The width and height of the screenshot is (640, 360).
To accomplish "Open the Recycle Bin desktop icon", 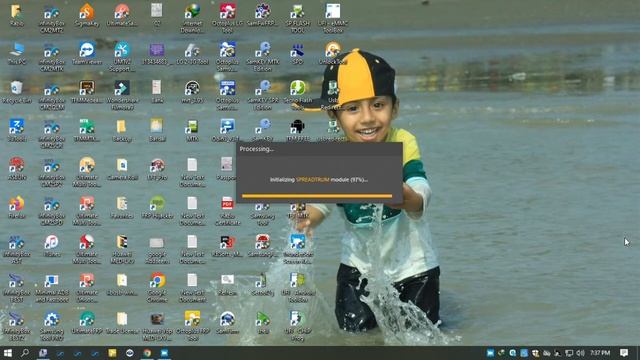I will point(17,91).
